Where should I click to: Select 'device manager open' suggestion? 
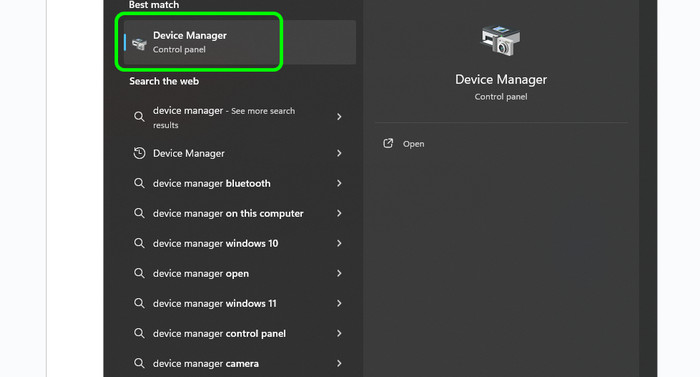tap(240, 273)
